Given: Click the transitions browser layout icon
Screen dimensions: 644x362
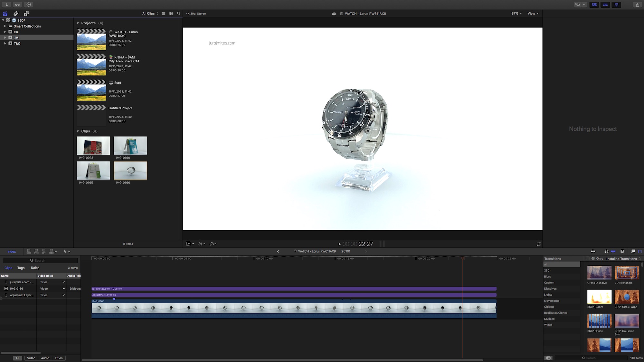Looking at the screenshot, I should [548, 358].
